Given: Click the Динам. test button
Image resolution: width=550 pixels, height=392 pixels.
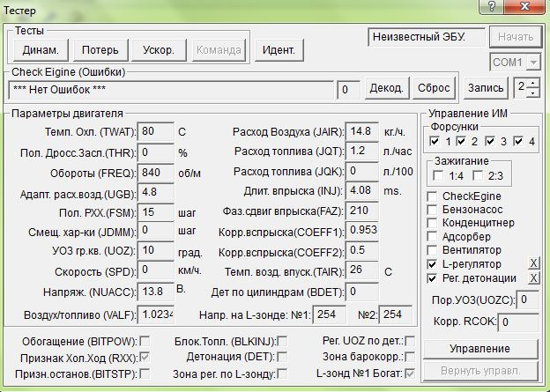Looking at the screenshot, I should (41, 50).
